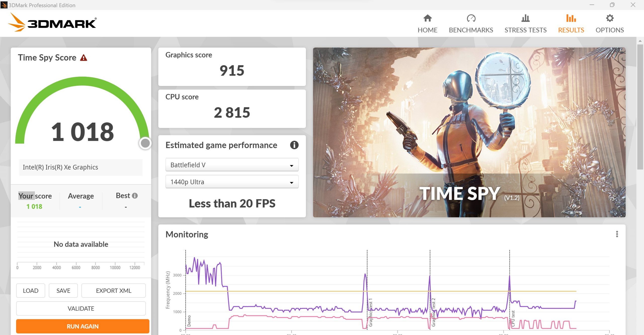Viewport: 644px width, 335px height.
Task: Click the CPU test chart marker
Action: (x=513, y=318)
